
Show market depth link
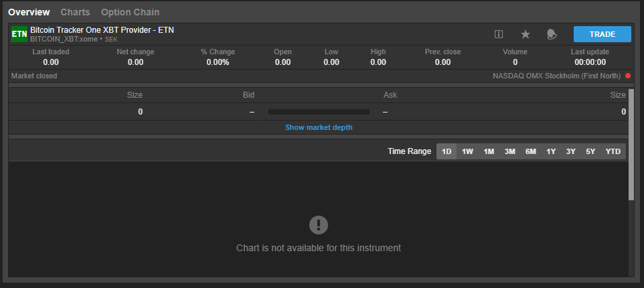(x=319, y=127)
